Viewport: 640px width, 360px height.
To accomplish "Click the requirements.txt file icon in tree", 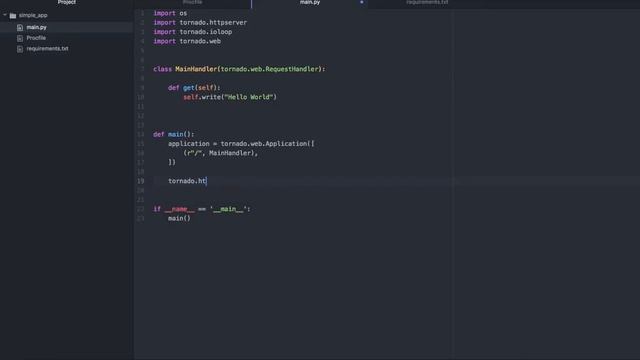I will click(20, 49).
